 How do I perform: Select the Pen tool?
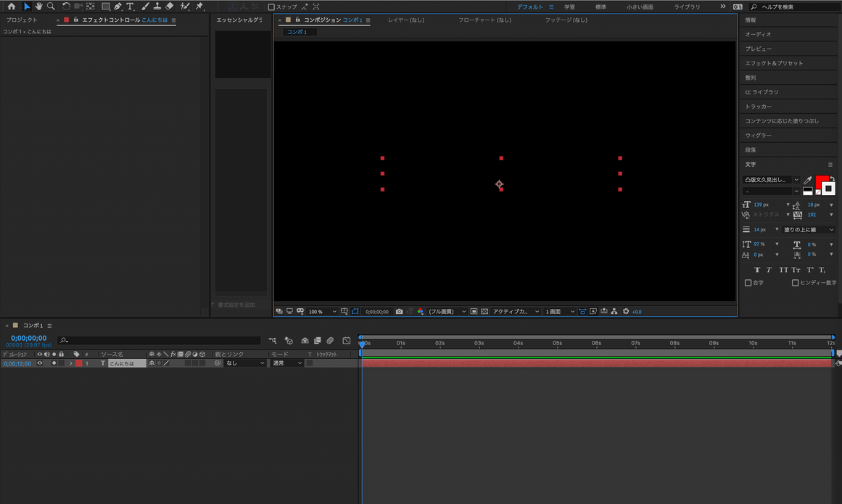(x=117, y=7)
